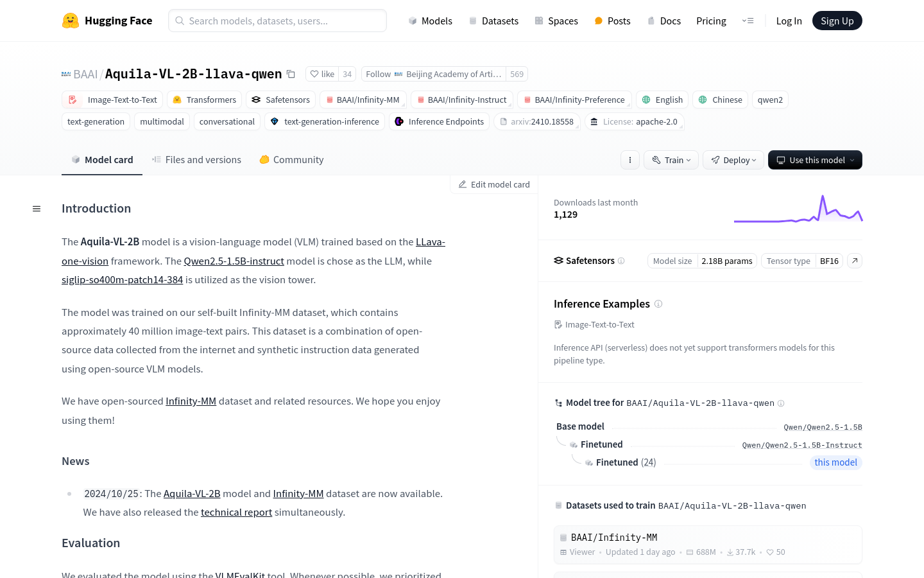Open table of contents hamburger icon
924x578 pixels.
click(37, 209)
